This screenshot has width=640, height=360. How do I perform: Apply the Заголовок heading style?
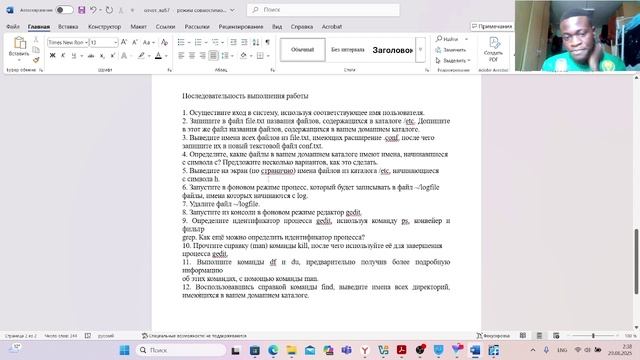(x=392, y=50)
